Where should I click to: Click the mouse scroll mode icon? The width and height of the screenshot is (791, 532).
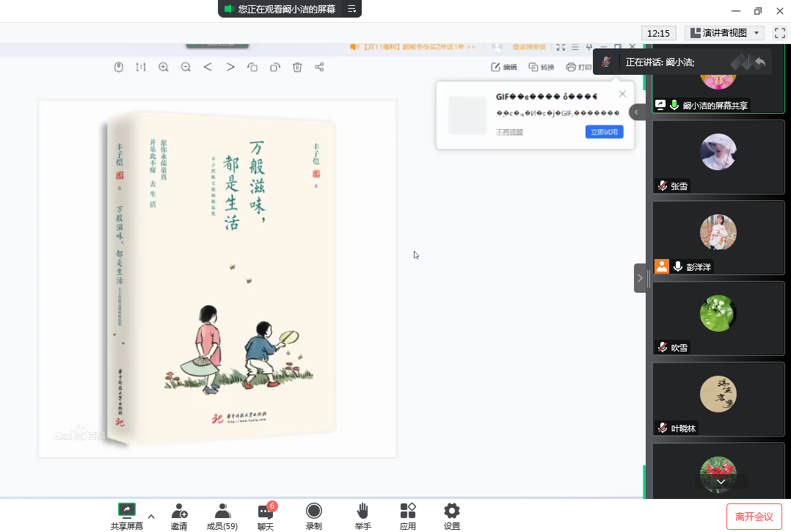coord(119,67)
